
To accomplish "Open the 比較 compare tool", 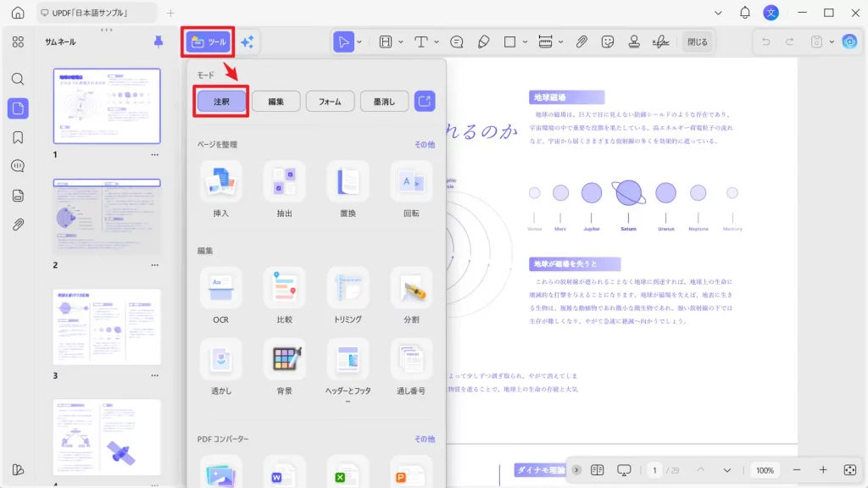I will (285, 296).
